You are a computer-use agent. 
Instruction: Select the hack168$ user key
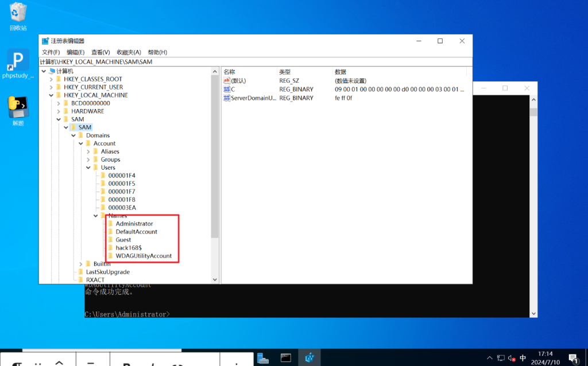coord(129,248)
